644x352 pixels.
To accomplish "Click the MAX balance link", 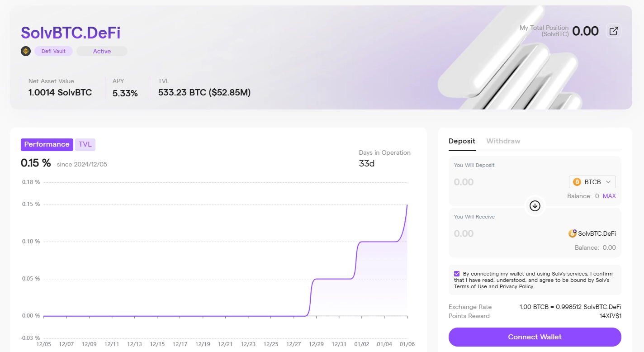I will pyautogui.click(x=609, y=196).
